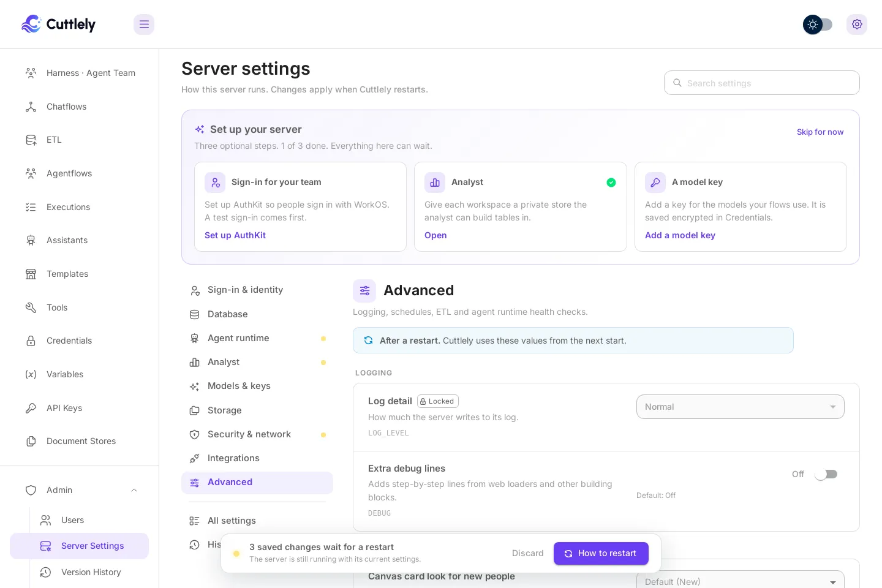Open the Agent runtime settings section
882x588 pixels.
pyautogui.click(x=257, y=338)
